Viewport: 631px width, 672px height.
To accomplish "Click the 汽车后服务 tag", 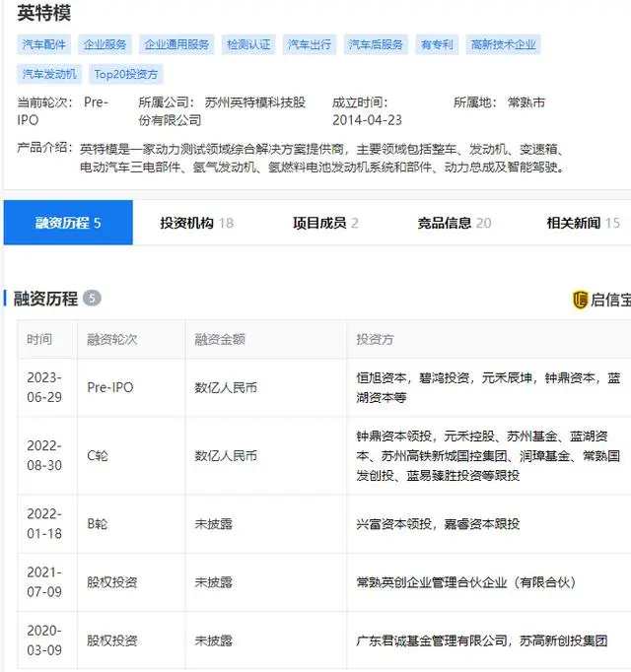I will click(x=376, y=44).
